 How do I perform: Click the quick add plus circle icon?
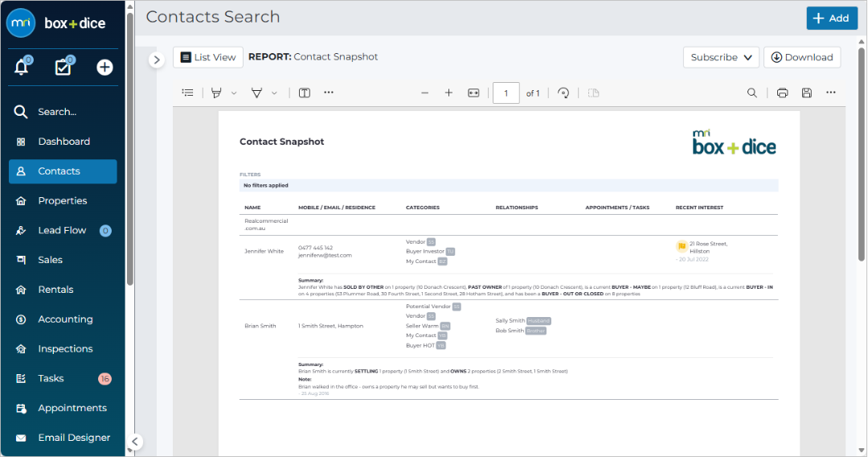pos(104,67)
